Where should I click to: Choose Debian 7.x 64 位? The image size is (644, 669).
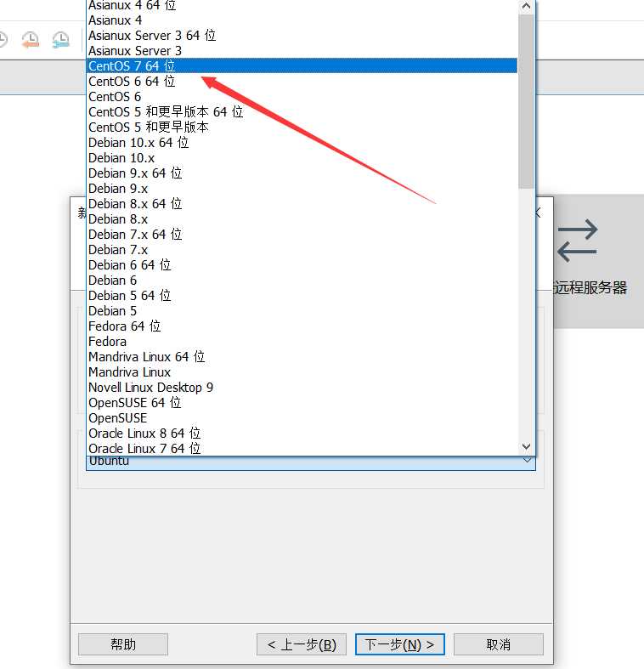pyautogui.click(x=302, y=235)
